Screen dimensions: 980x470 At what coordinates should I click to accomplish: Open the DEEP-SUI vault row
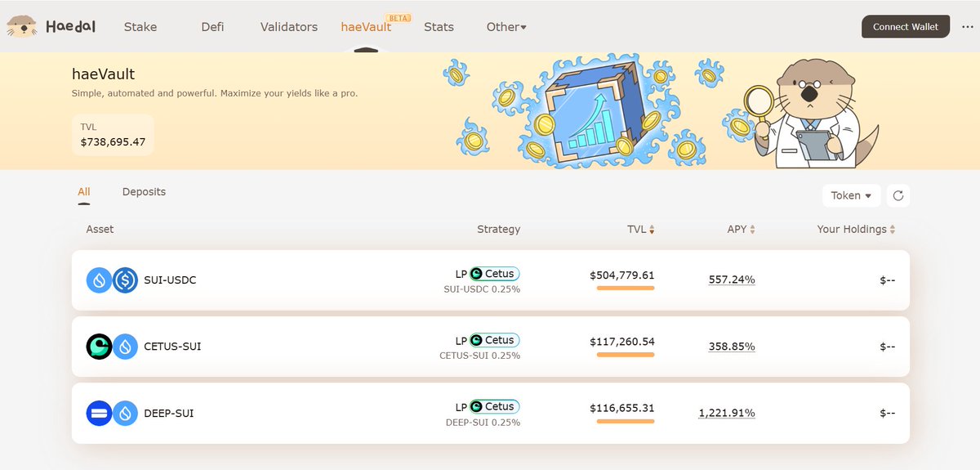[491, 413]
